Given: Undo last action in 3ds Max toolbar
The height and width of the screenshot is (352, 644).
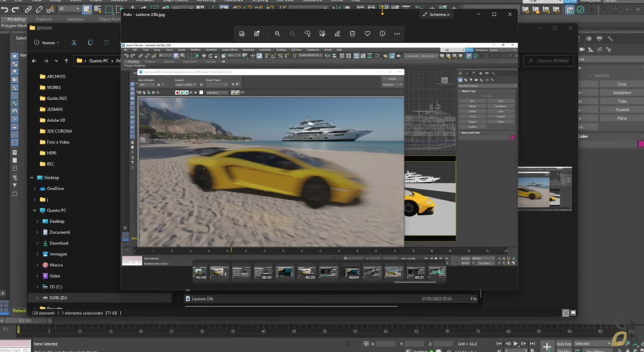Looking at the screenshot, I should point(4,9).
